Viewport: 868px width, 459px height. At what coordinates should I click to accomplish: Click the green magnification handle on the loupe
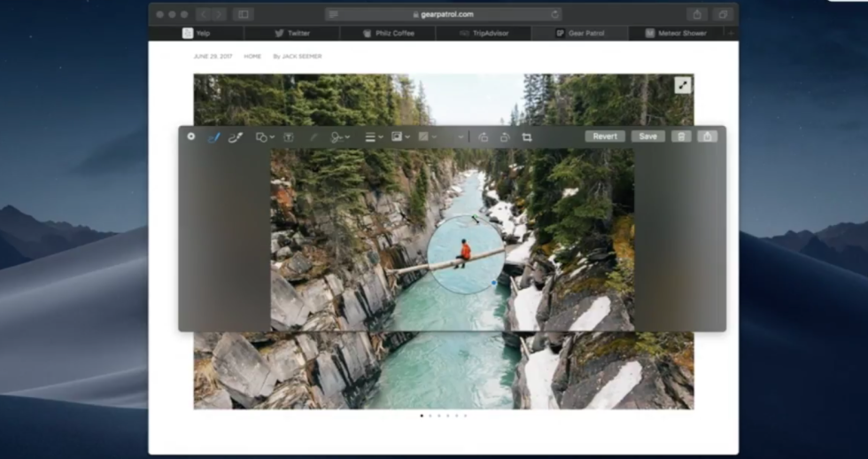click(475, 218)
